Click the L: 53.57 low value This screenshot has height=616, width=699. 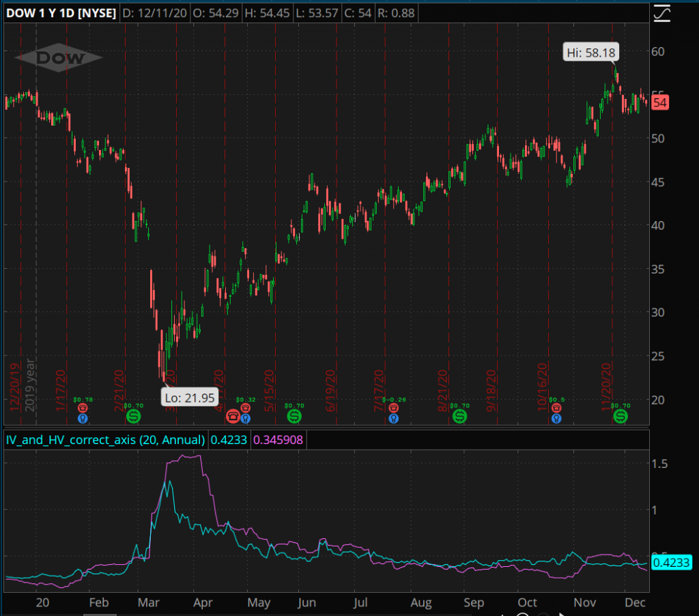(x=317, y=13)
